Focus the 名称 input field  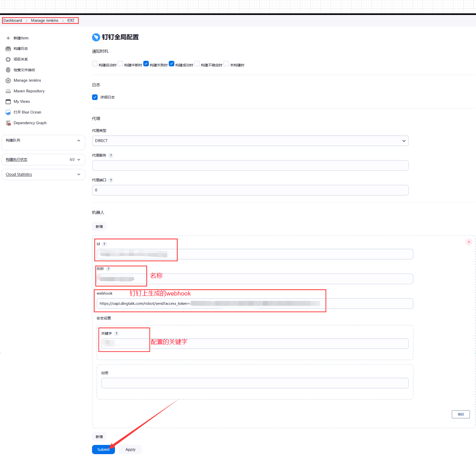tap(255, 279)
